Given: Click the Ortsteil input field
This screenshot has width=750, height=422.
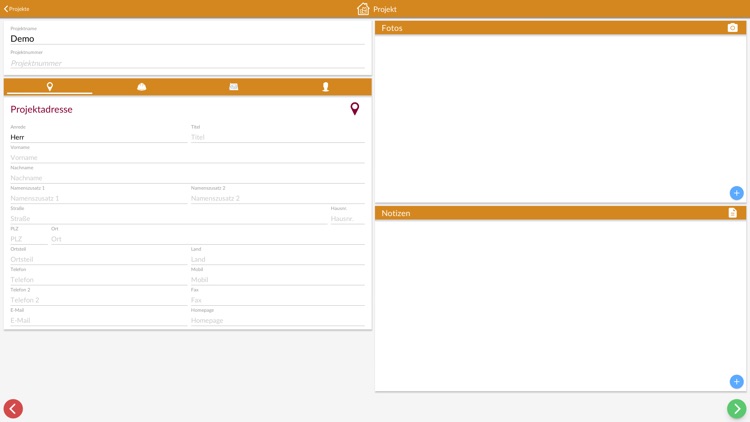Looking at the screenshot, I should coord(99,259).
